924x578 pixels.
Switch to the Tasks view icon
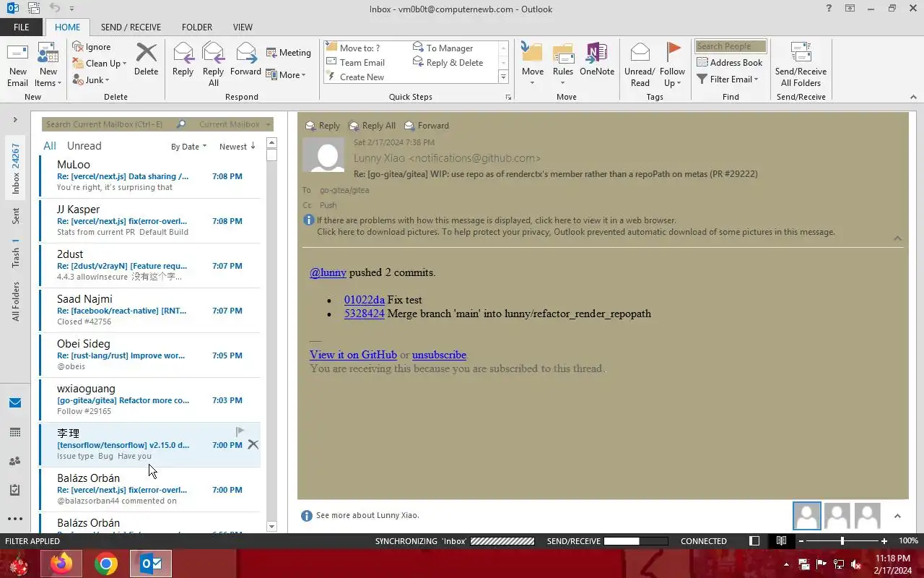tap(14, 490)
